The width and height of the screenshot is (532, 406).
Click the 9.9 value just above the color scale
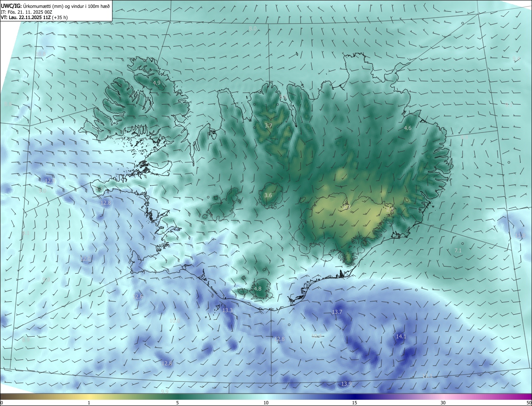pyautogui.click(x=165, y=391)
